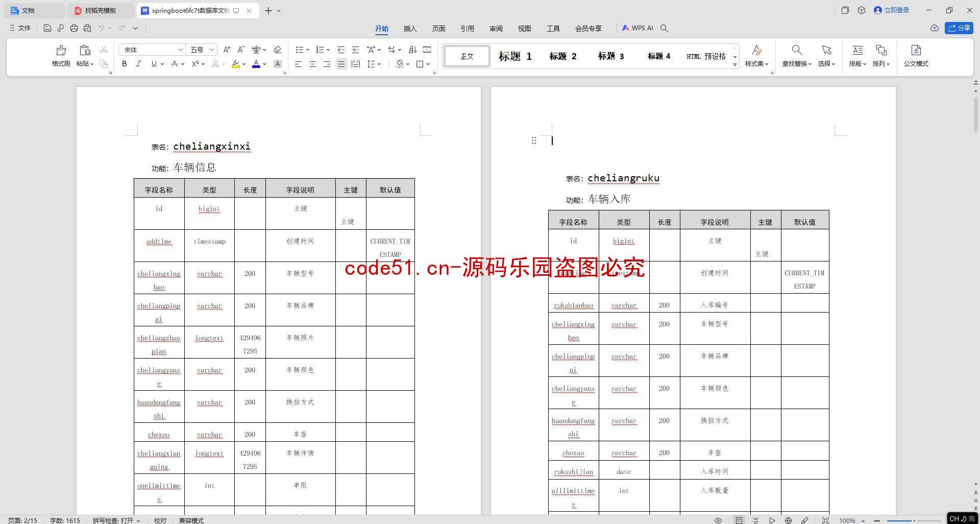The width and height of the screenshot is (980, 524).
Task: Open the File (文件) menu
Action: [x=20, y=28]
